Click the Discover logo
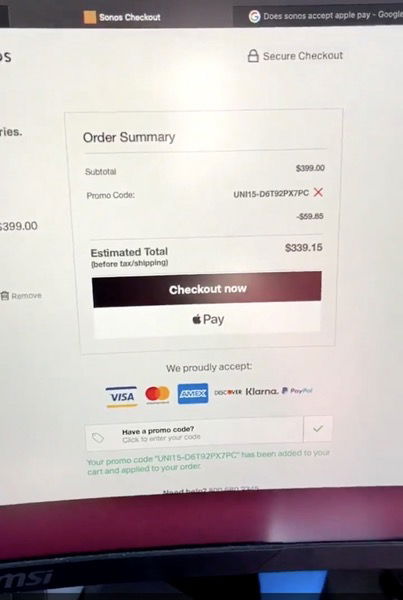Viewport: 403px width, 600px height. [x=228, y=392]
